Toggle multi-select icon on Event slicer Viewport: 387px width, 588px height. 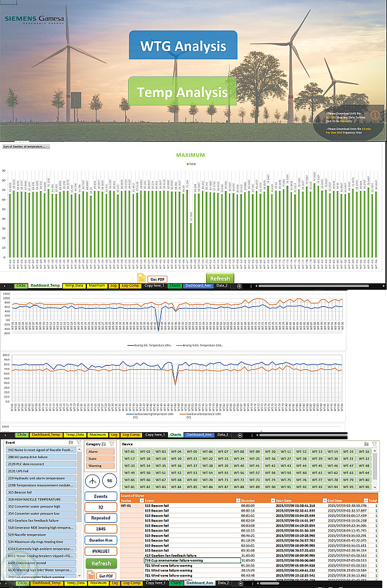tap(71, 443)
